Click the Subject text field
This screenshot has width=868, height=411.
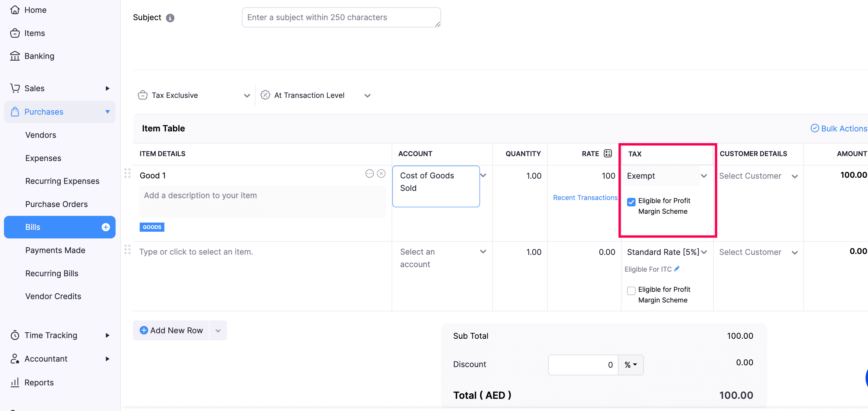[341, 17]
